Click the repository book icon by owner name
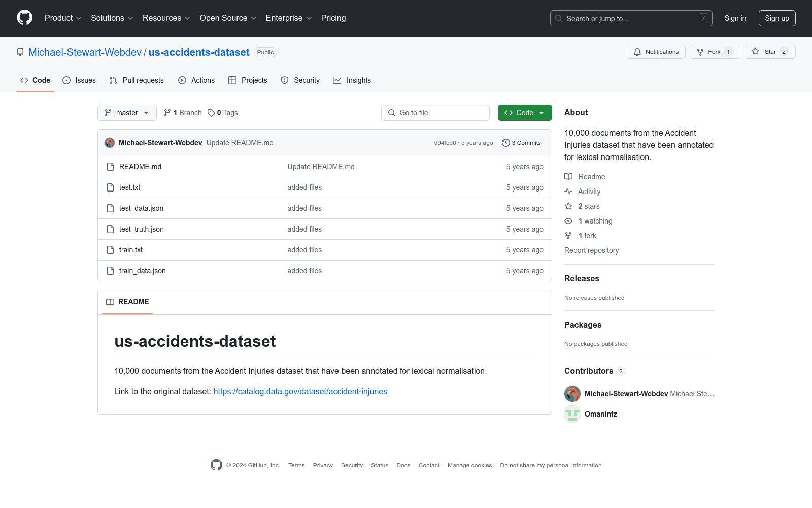Viewport: 812px width, 508px height. (20, 52)
